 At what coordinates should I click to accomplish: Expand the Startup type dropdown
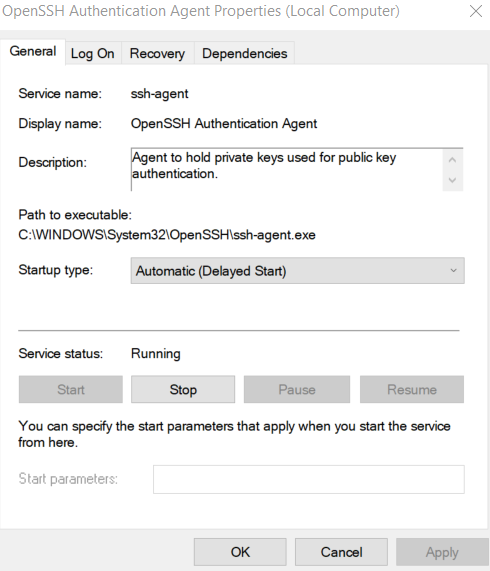297,271
